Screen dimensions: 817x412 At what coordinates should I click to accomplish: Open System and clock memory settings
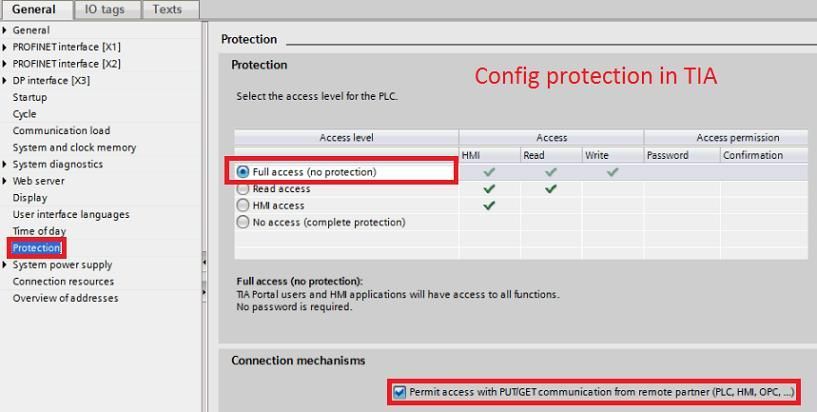[74, 148]
